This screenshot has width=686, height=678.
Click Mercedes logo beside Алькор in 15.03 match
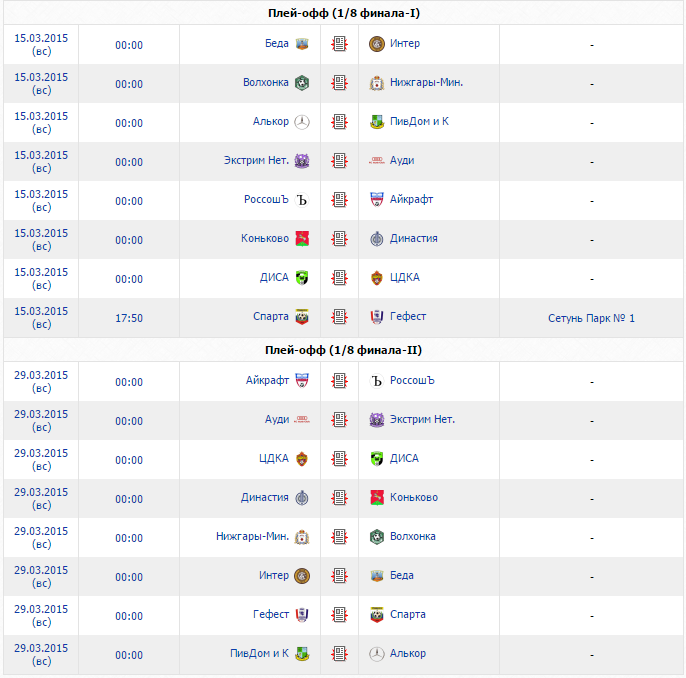tap(302, 122)
